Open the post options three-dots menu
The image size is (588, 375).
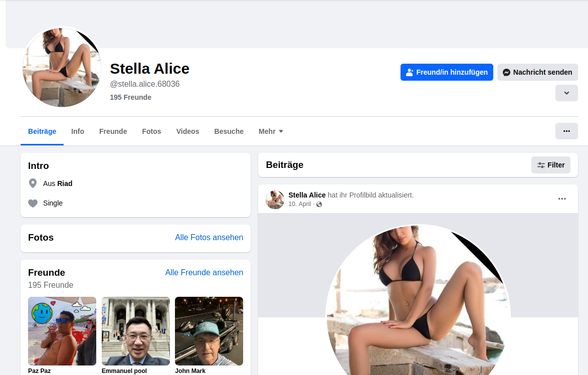pos(562,199)
